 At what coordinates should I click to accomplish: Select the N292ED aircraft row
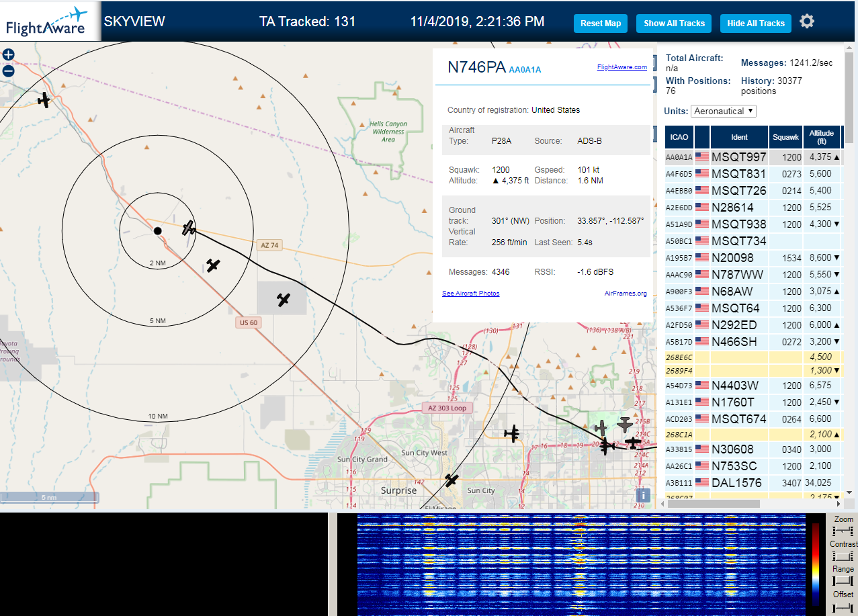(x=753, y=325)
